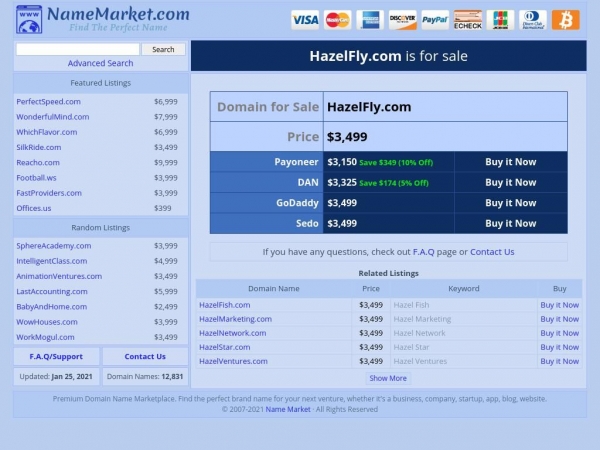This screenshot has width=600, height=450.
Task: Open featured listing WonderfulMind.com
Action: (x=53, y=117)
